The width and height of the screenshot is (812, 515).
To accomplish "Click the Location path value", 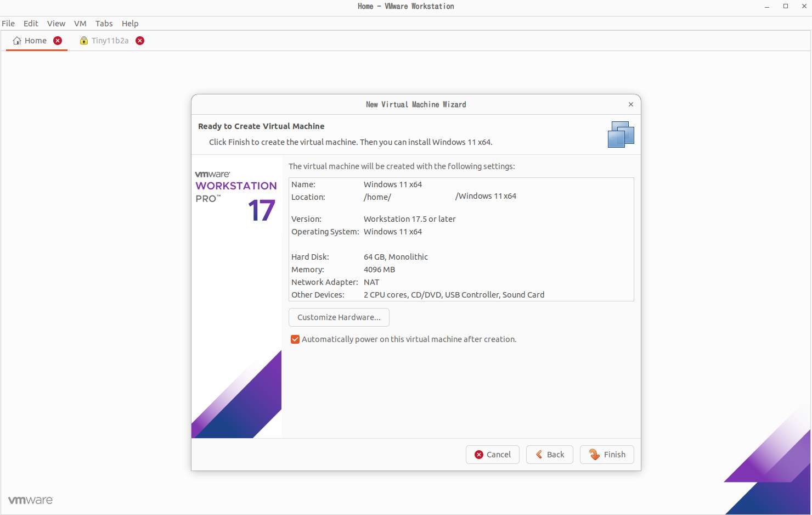I will [x=440, y=197].
